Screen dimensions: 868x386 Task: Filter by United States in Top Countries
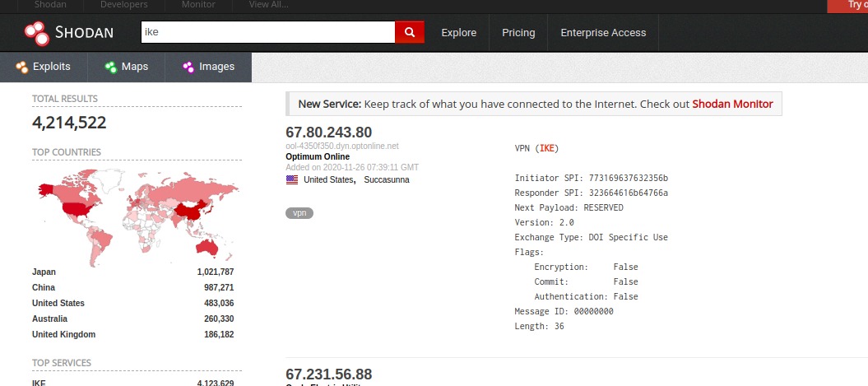point(58,303)
